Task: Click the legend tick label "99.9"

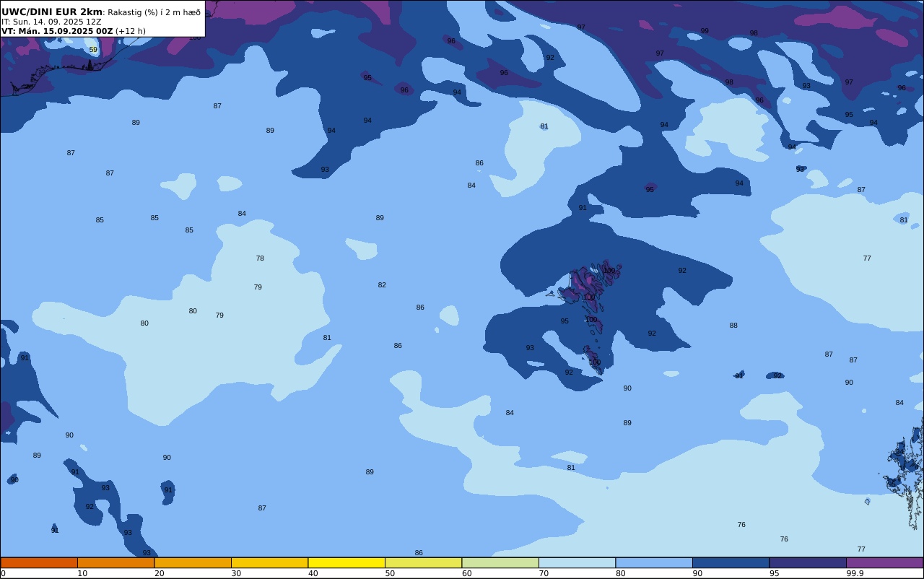Action: coord(855,573)
